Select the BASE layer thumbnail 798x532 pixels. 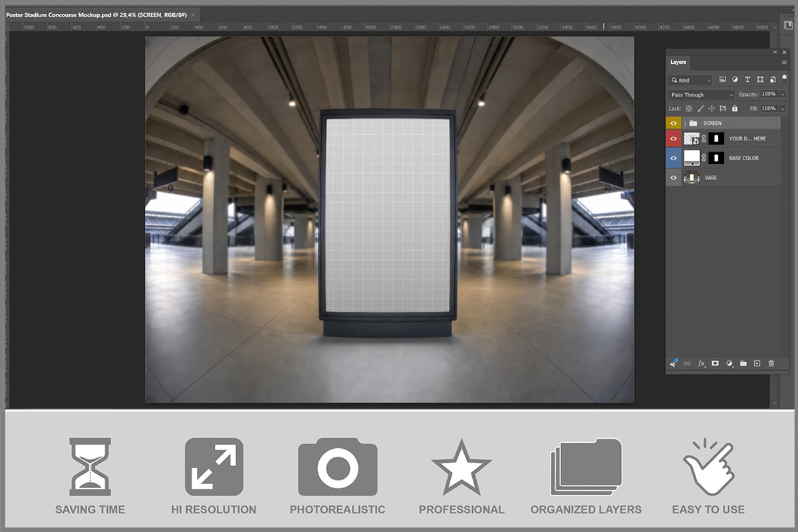coord(692,178)
